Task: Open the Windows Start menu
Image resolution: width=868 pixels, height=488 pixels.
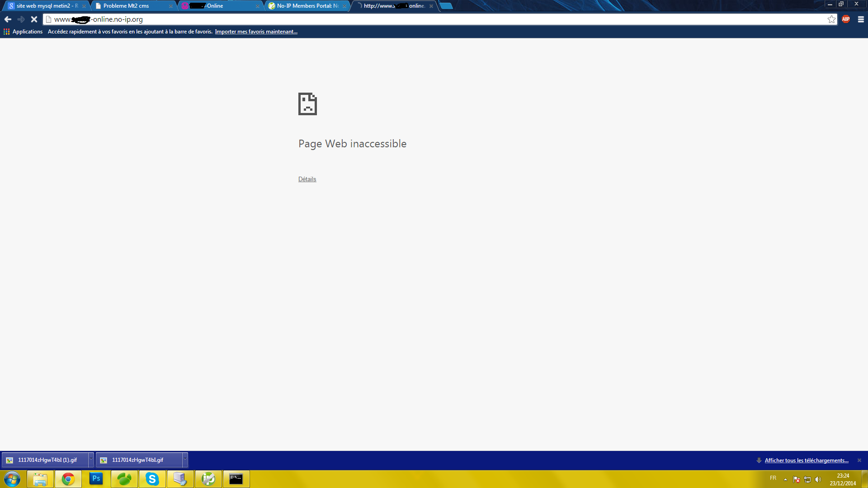Action: pos(12,479)
